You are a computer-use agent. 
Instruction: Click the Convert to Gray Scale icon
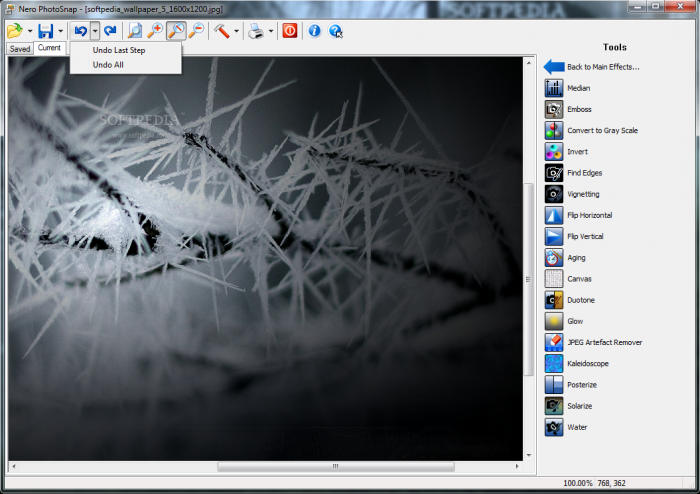coord(554,130)
